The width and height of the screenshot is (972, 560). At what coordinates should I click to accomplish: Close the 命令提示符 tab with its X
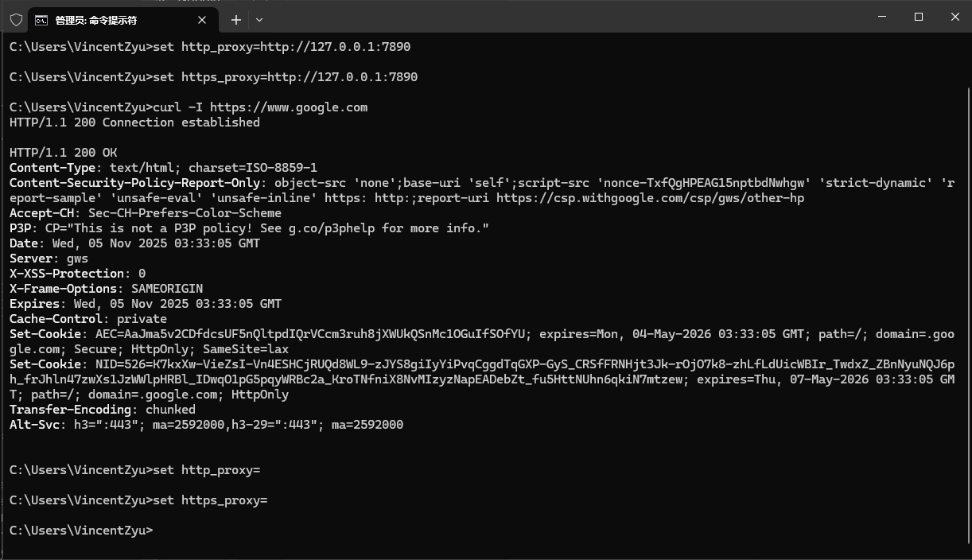click(x=202, y=19)
